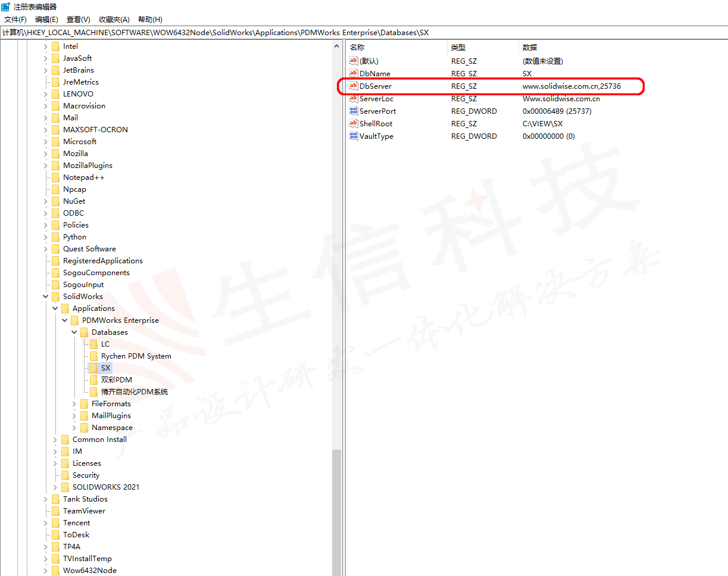Viewport: 728px width, 576px height.
Task: Click the string icon of ServerLoc value
Action: pos(354,98)
